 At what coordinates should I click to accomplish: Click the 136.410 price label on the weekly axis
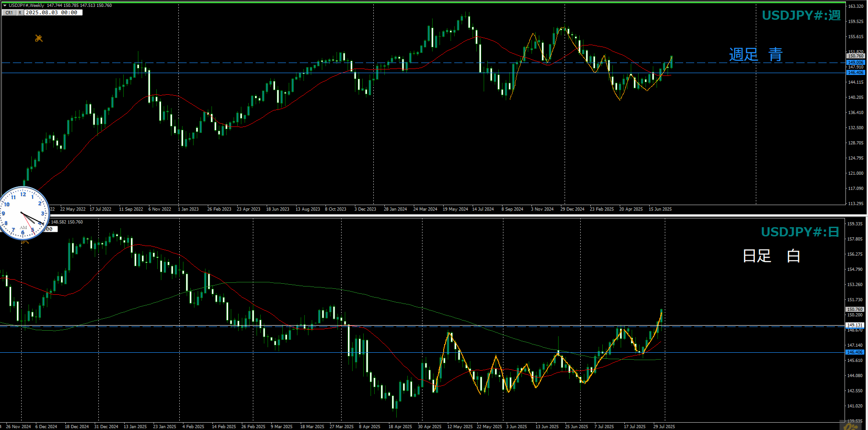click(x=856, y=112)
